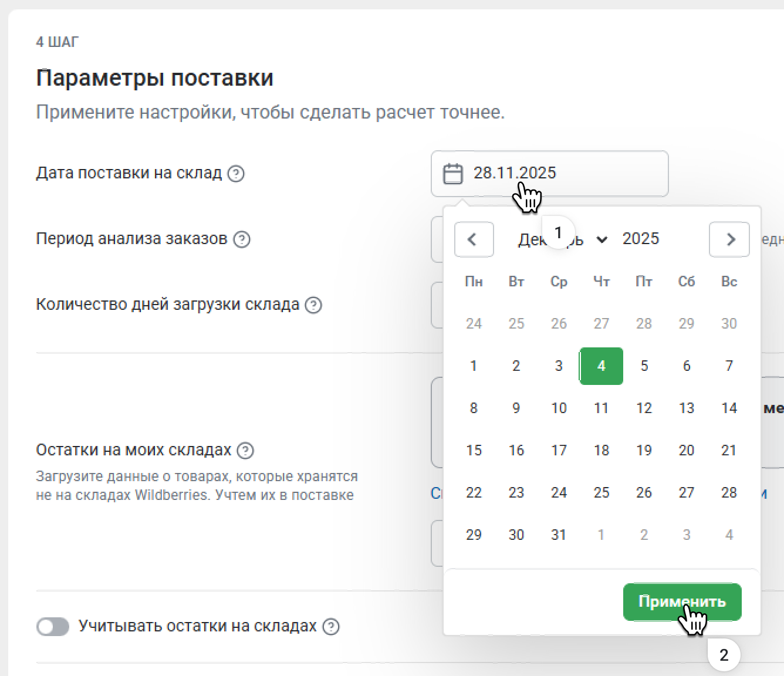Choose December 20 in the calendar
The image size is (784, 676).
click(x=686, y=451)
